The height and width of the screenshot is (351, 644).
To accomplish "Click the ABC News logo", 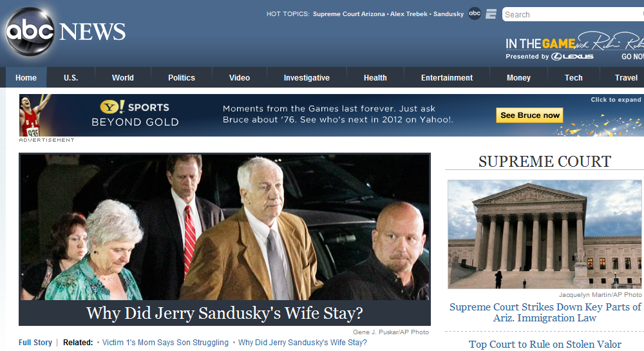I will click(x=66, y=32).
